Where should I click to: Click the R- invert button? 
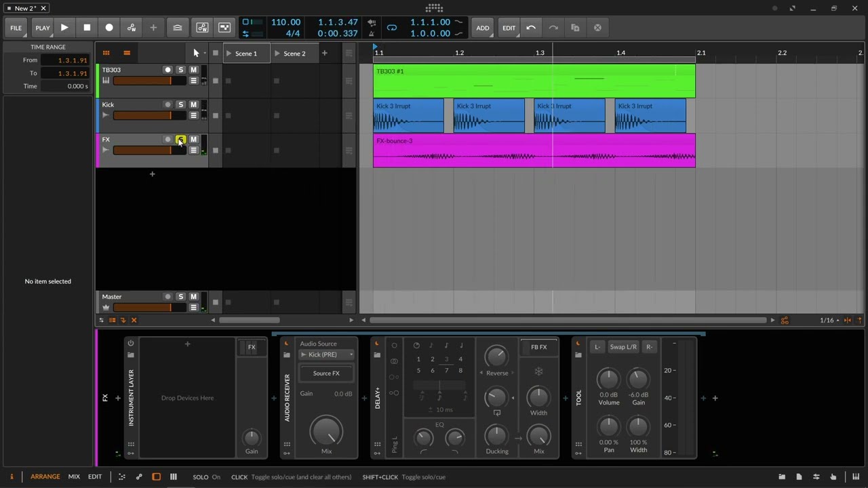pos(648,347)
